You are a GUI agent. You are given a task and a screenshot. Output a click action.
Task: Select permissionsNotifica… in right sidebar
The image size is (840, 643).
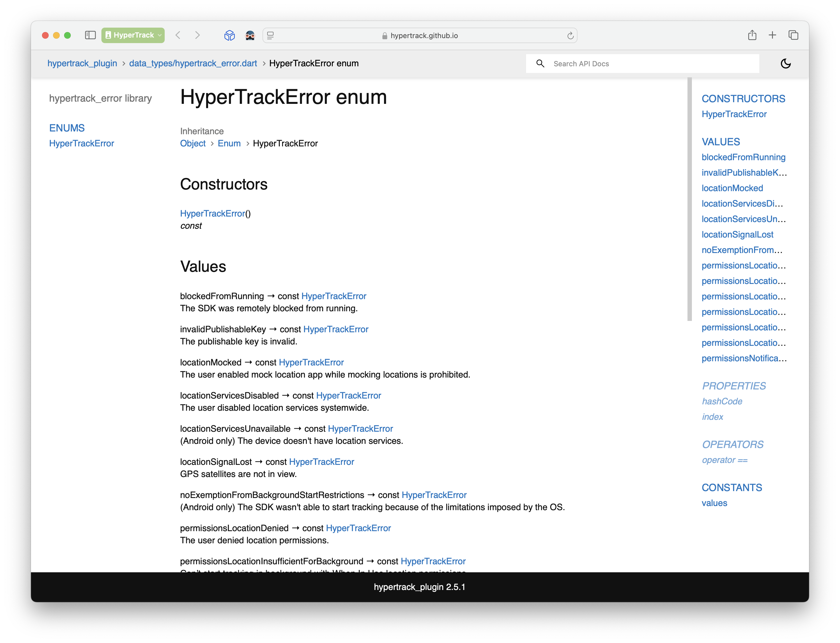point(744,358)
